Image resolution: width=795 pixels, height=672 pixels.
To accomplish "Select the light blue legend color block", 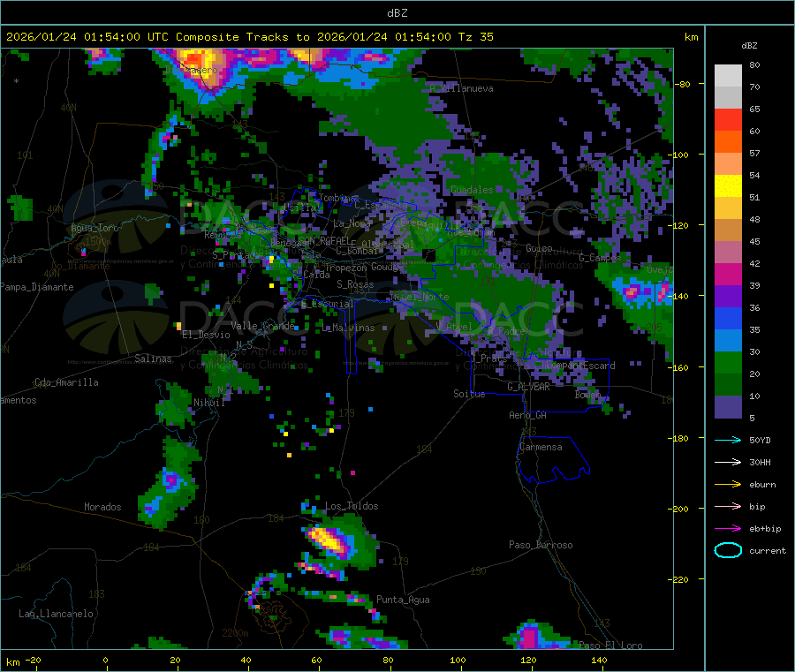I will (728, 341).
